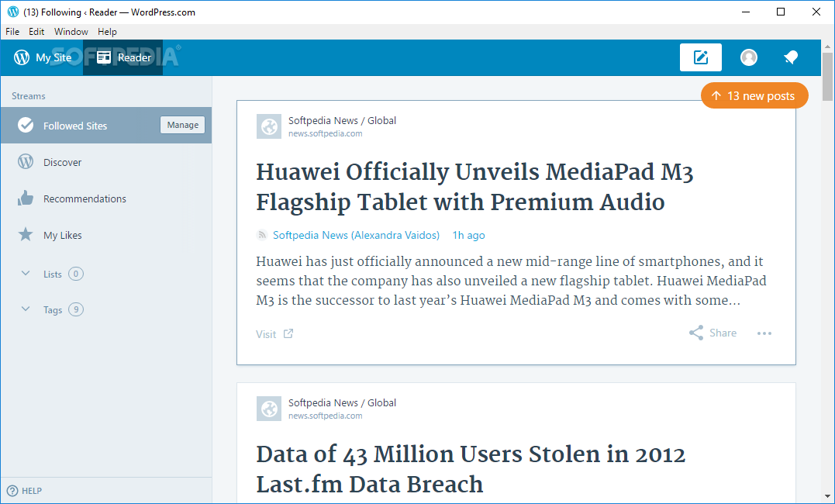Click the My Likes star icon

click(26, 234)
